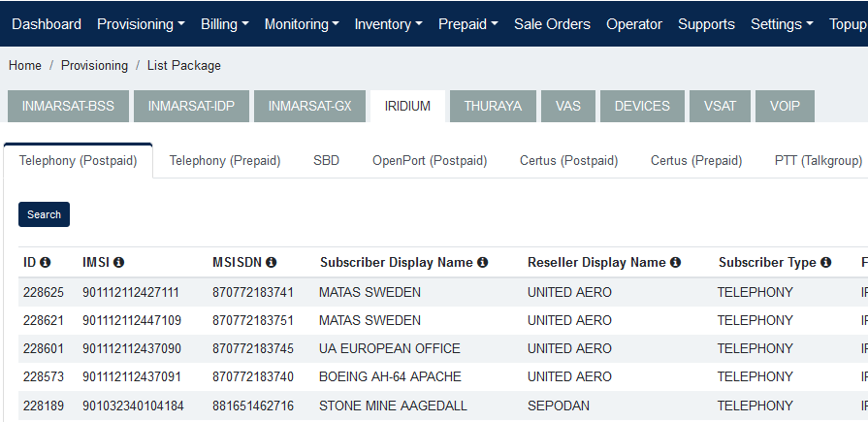The height and width of the screenshot is (422, 868).
Task: Select the INMARSAT-GX tab
Action: (x=309, y=106)
